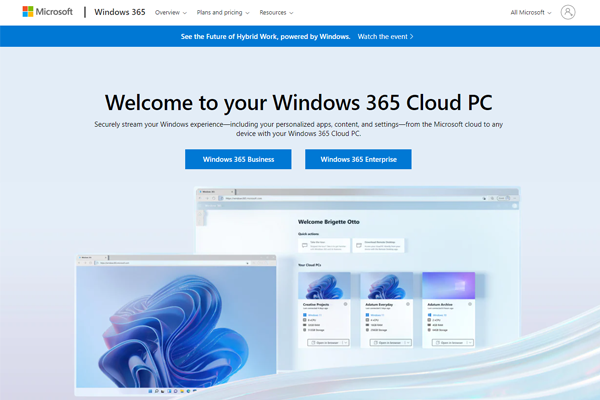
Task: Click the settings gear on Creative Projects card
Action: [x=346, y=304]
